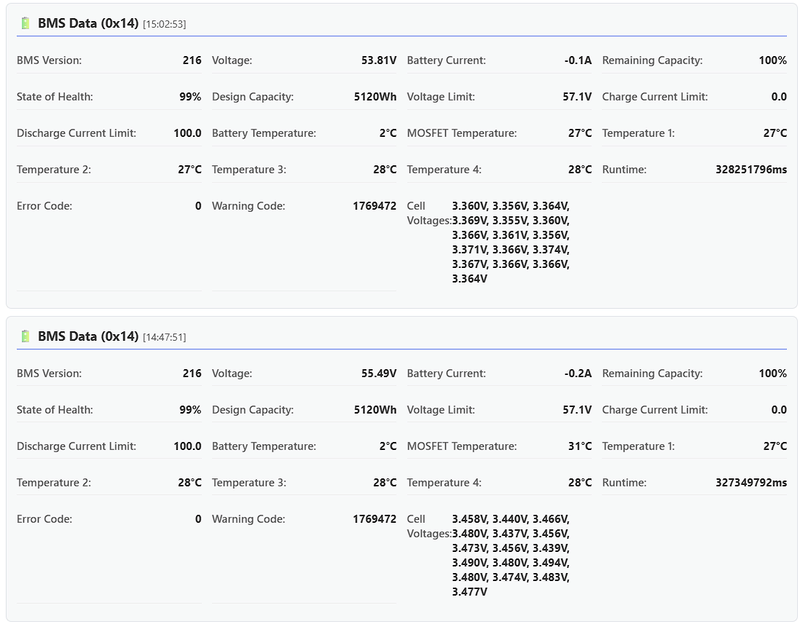The height and width of the screenshot is (624, 800).
Task: Click the cell voltage reading 3.494V
Action: [x=550, y=563]
